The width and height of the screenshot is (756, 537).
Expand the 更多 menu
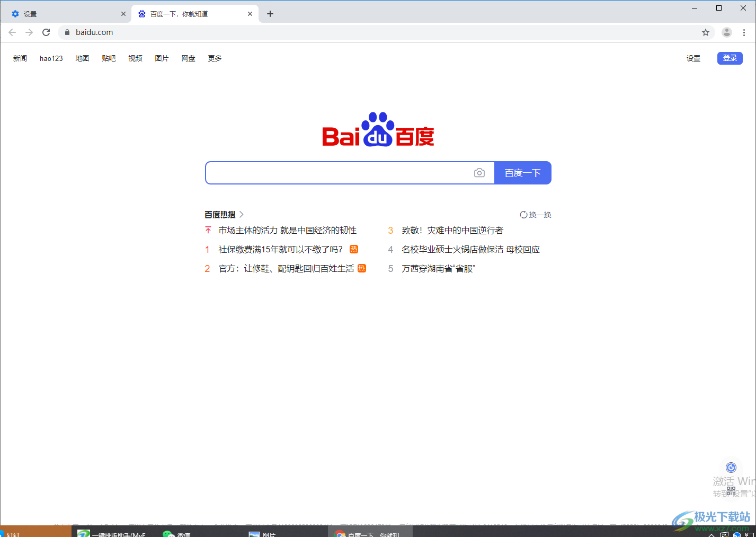(215, 58)
